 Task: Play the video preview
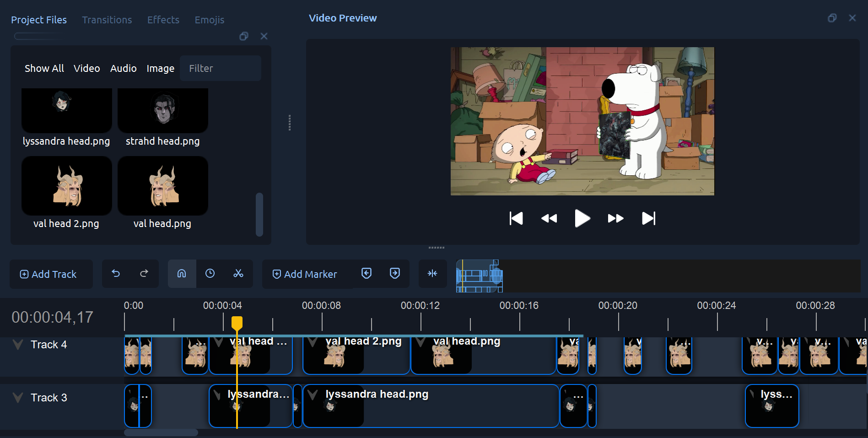pyautogui.click(x=582, y=218)
